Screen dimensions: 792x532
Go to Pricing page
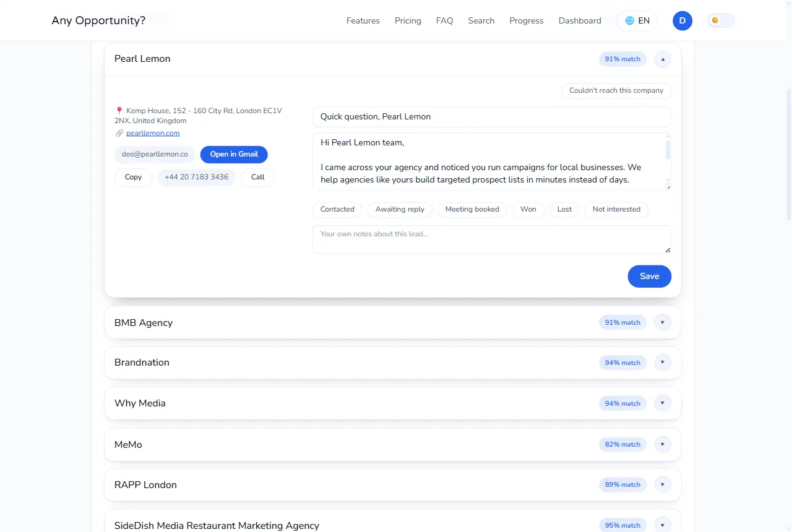(408, 20)
